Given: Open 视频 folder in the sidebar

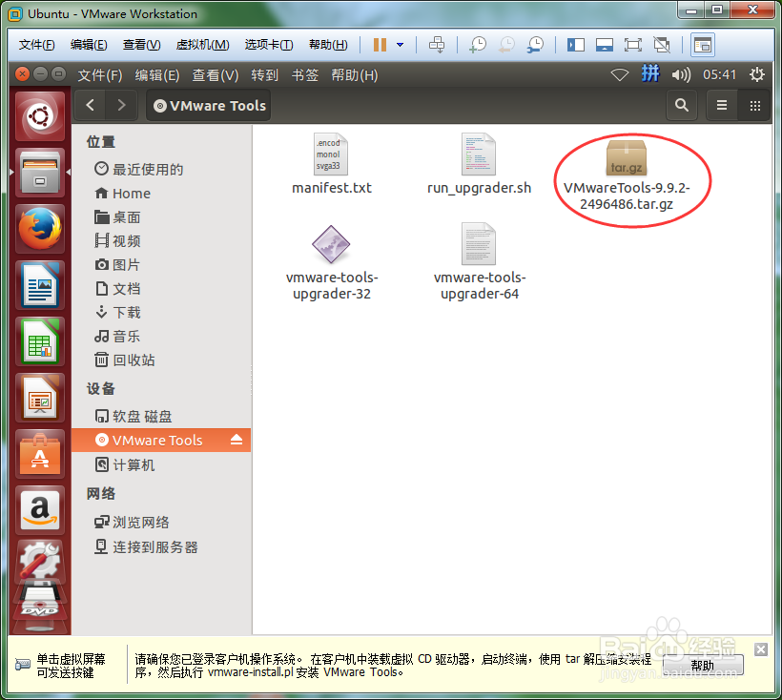Looking at the screenshot, I should (x=117, y=241).
